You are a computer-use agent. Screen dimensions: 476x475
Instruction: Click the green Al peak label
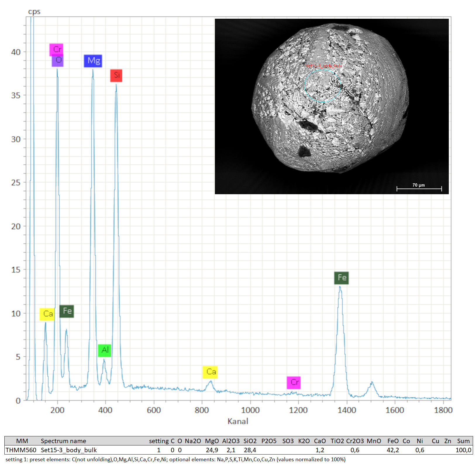[104, 350]
